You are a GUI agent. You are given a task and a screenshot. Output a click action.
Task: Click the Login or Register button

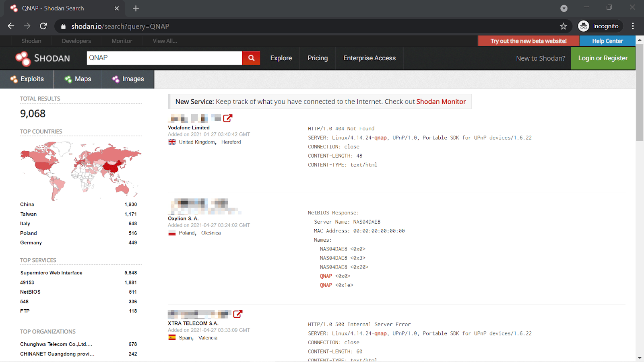pos(603,58)
